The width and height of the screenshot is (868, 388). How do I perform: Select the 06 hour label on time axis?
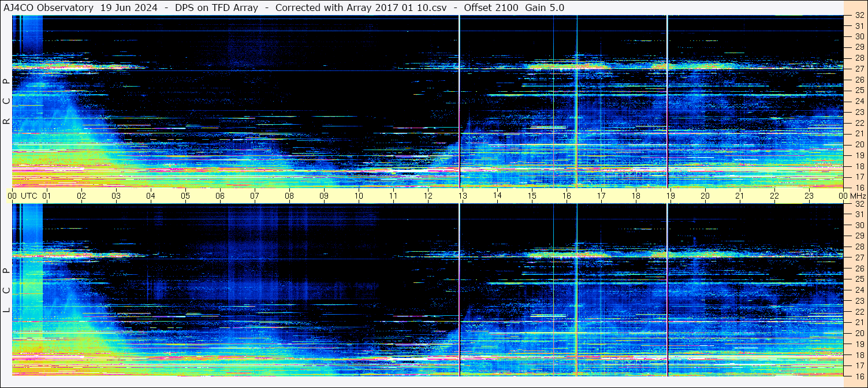click(x=220, y=196)
